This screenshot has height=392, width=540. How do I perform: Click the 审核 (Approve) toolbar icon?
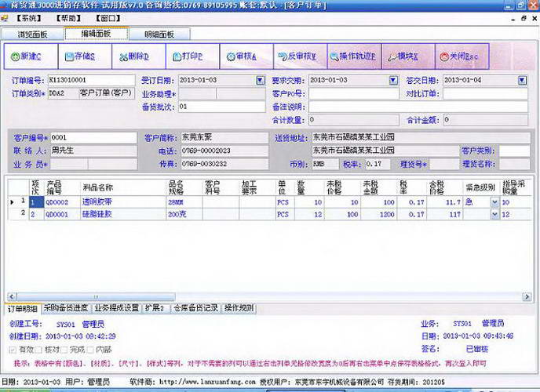[x=239, y=56]
